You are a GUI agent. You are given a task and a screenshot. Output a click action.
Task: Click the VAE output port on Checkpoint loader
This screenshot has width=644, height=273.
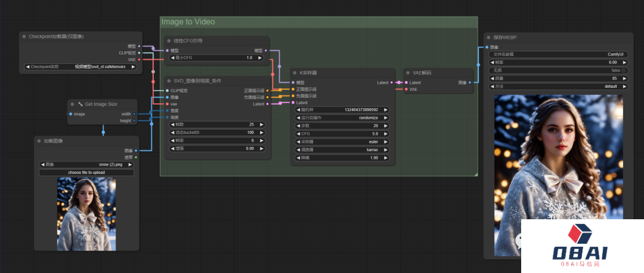point(139,60)
